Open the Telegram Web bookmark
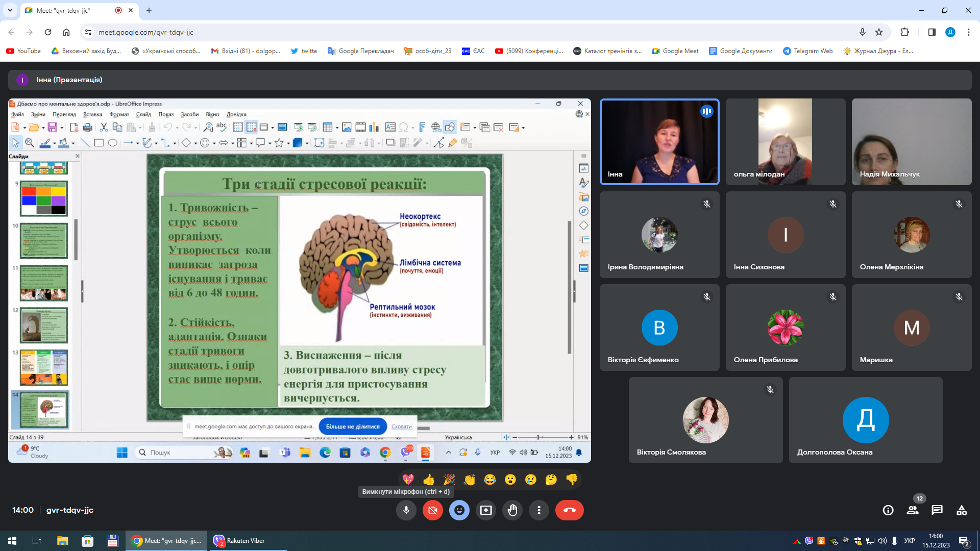 (808, 51)
